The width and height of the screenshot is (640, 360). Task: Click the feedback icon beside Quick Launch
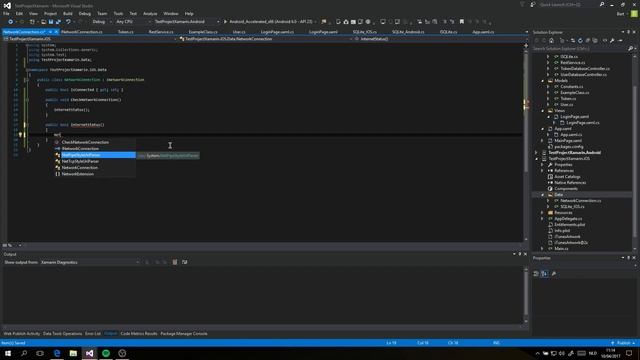[x=533, y=4]
